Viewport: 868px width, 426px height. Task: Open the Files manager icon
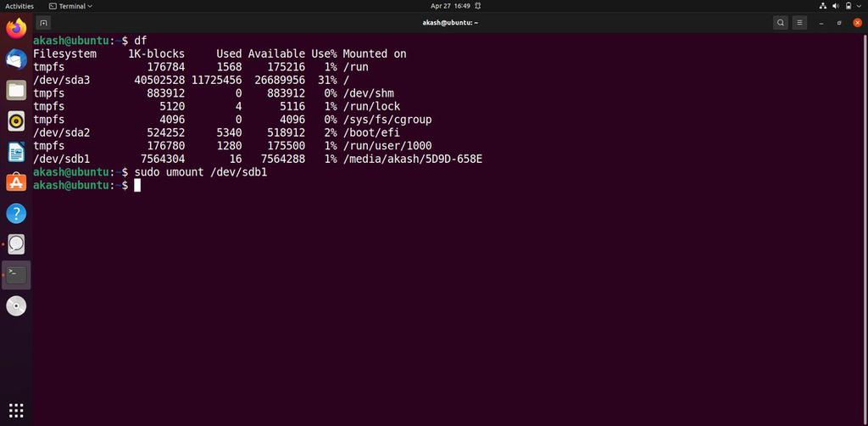coord(16,90)
